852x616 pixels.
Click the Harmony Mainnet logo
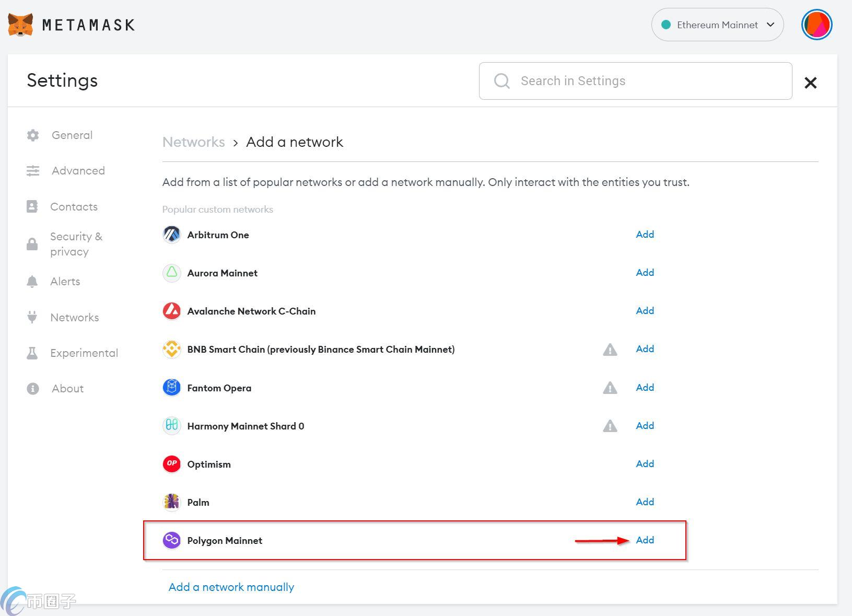click(171, 426)
